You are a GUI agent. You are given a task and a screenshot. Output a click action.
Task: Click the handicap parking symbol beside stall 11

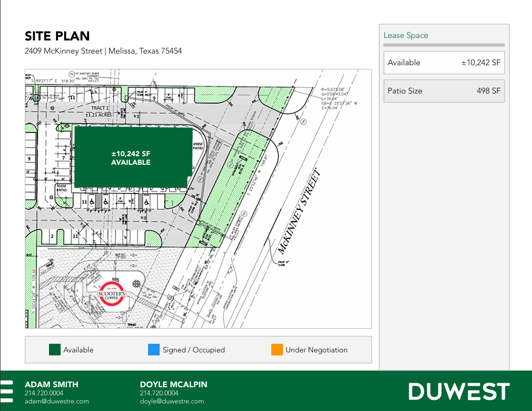click(x=92, y=202)
